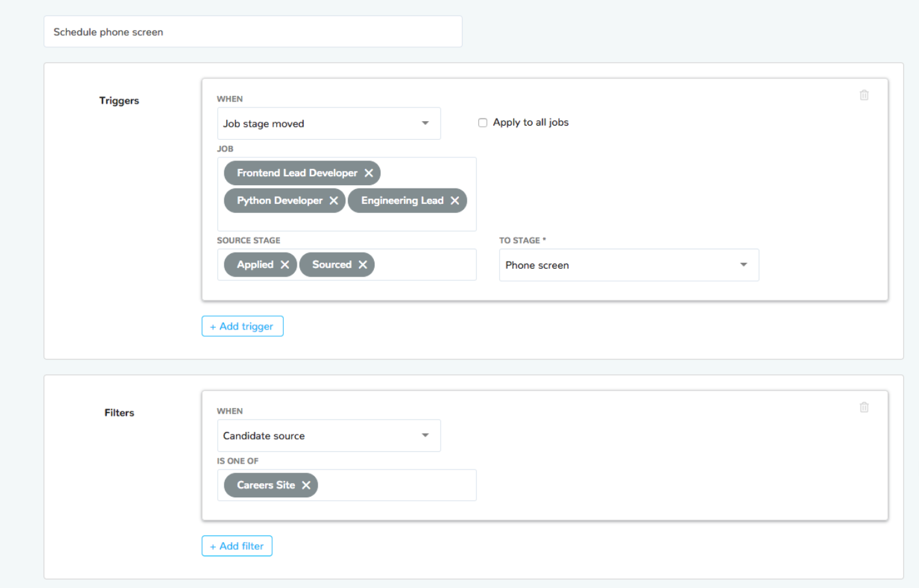Expand the To Stage Phone screen dropdown

(628, 266)
